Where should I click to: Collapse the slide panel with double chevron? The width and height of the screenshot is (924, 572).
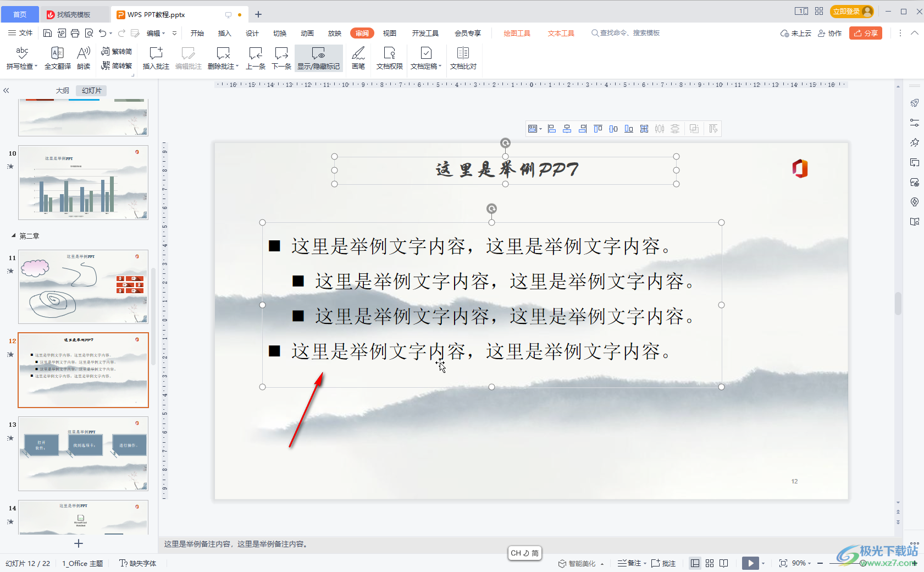pyautogui.click(x=6, y=90)
